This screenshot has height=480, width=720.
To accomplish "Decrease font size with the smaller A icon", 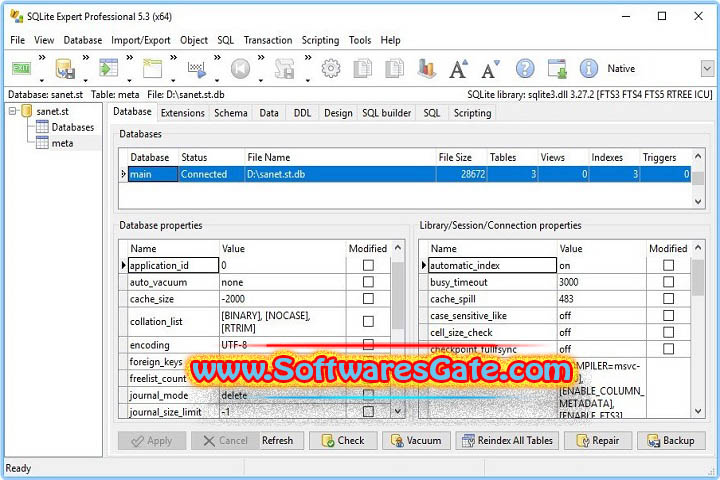I will point(490,69).
